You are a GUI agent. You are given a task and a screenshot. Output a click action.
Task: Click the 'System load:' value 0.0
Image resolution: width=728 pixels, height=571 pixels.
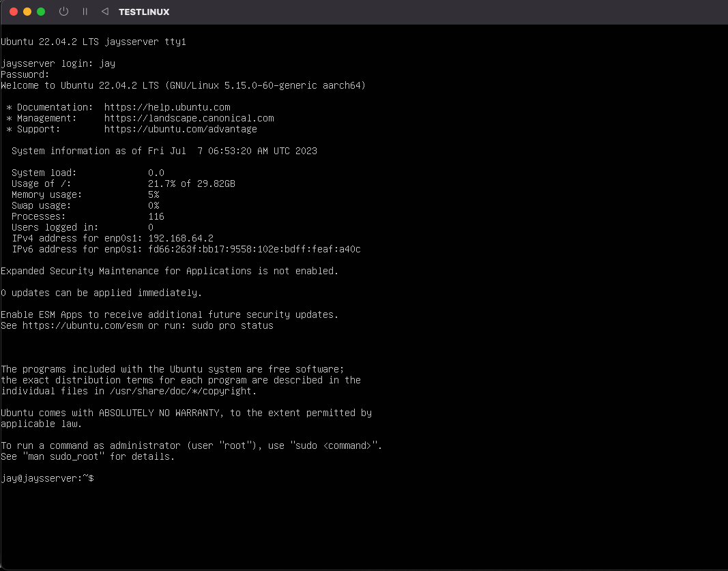click(156, 173)
